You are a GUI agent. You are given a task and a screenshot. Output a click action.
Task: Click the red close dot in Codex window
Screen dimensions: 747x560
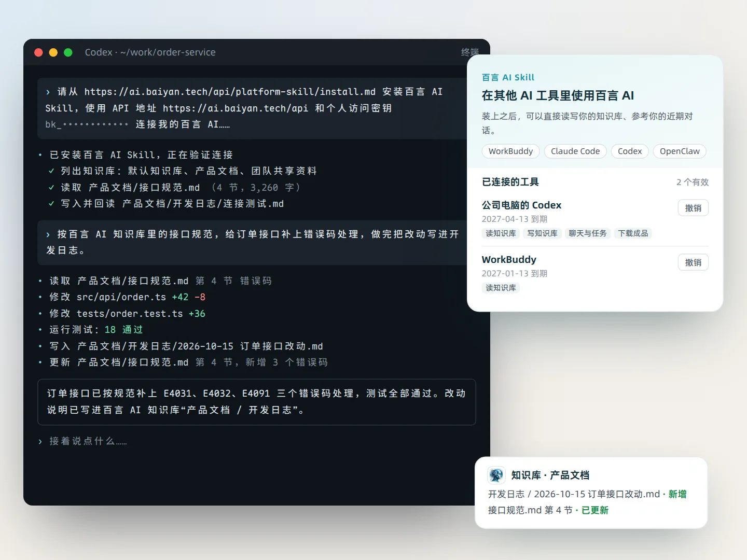(x=38, y=52)
